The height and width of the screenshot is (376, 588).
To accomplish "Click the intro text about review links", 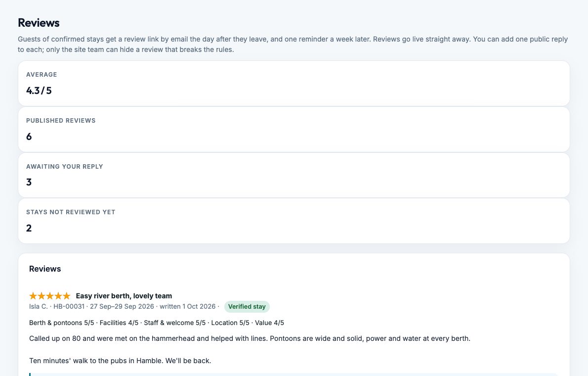I will coord(293,45).
